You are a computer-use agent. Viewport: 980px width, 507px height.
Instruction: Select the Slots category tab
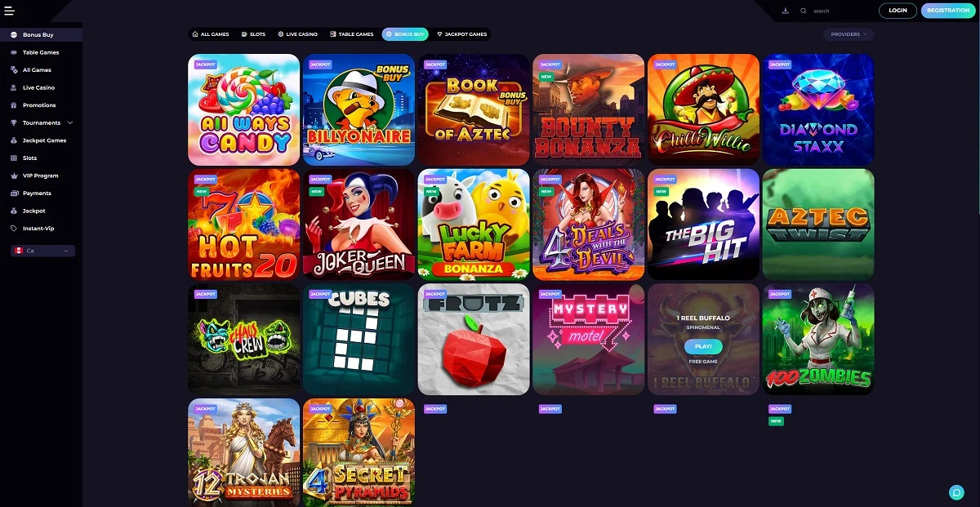tap(253, 34)
